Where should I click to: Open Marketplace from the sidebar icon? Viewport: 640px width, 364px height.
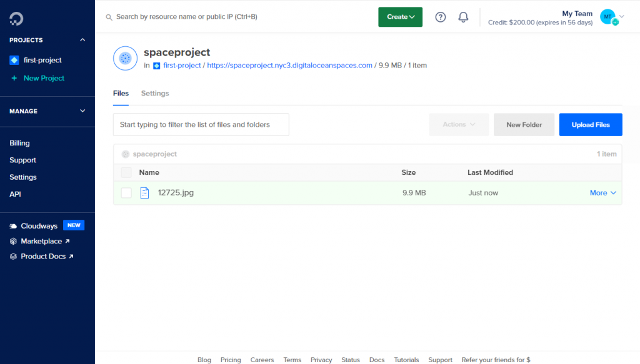click(14, 241)
